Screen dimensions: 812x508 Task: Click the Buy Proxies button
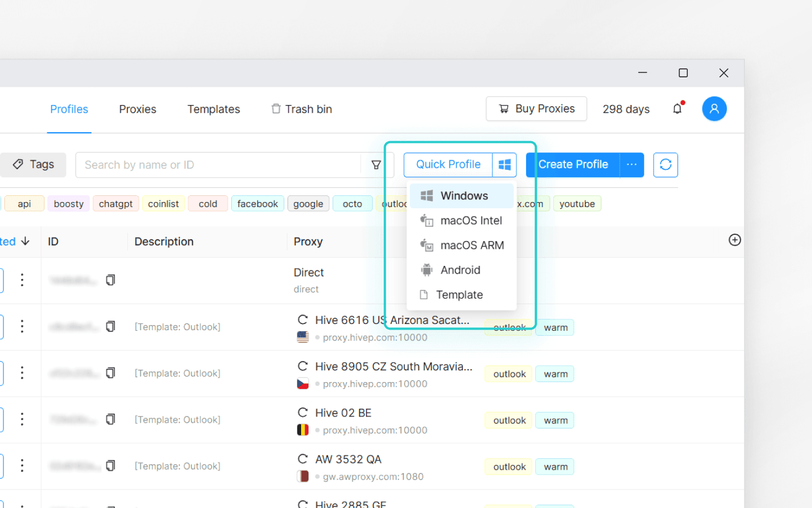(x=536, y=108)
